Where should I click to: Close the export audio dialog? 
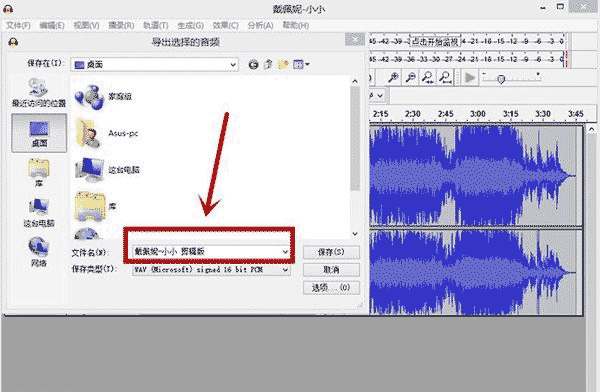pyautogui.click(x=355, y=39)
